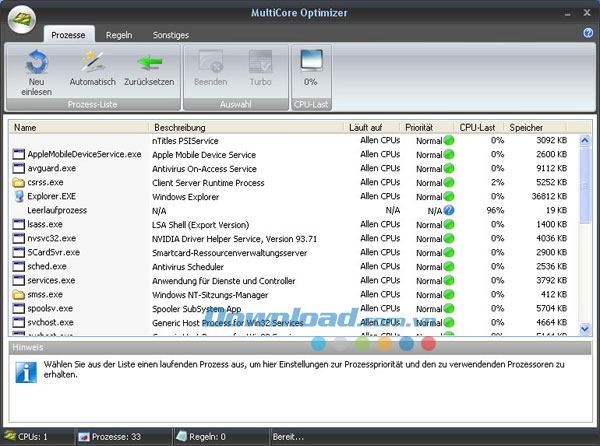
Task: Click green priority indicator for csrss.exe
Action: click(449, 183)
